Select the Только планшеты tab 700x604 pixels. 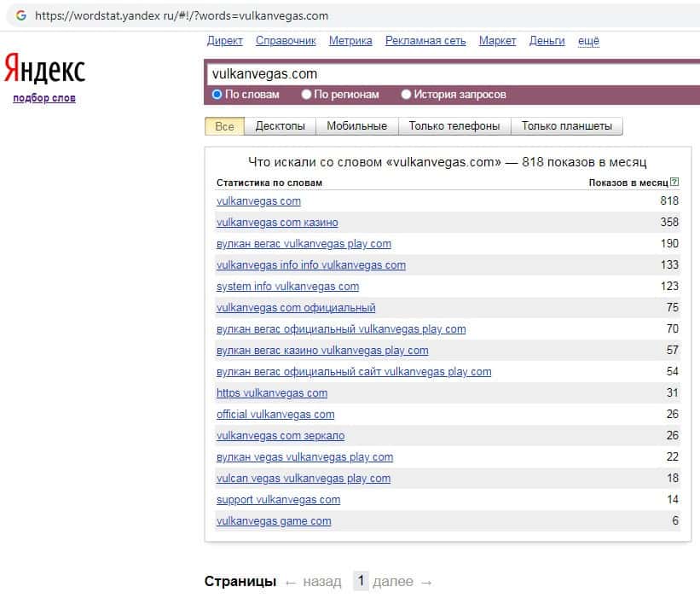coord(566,126)
